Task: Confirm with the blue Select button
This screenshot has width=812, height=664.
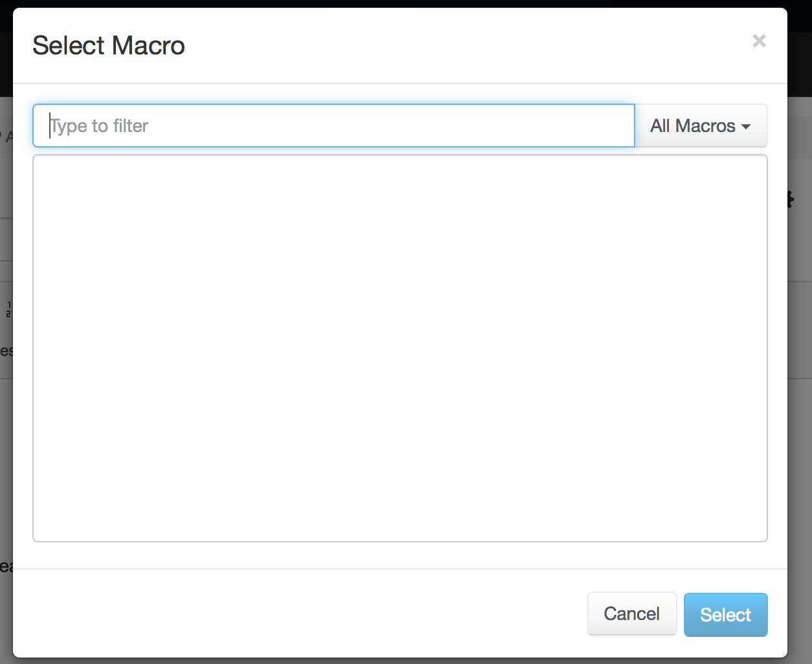Action: pos(726,614)
